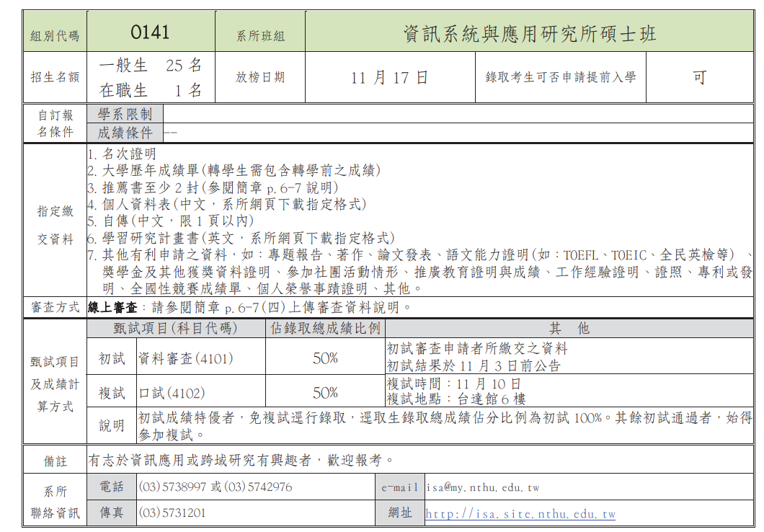Viewport: 764px width, 532px height.
Task: Click item 1. 名次證明 in required documents
Action: coord(121,154)
